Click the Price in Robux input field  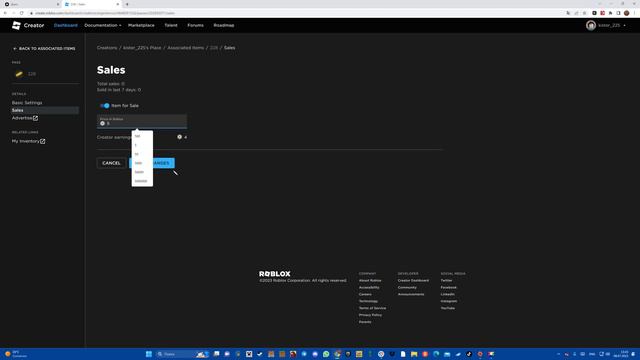[142, 121]
